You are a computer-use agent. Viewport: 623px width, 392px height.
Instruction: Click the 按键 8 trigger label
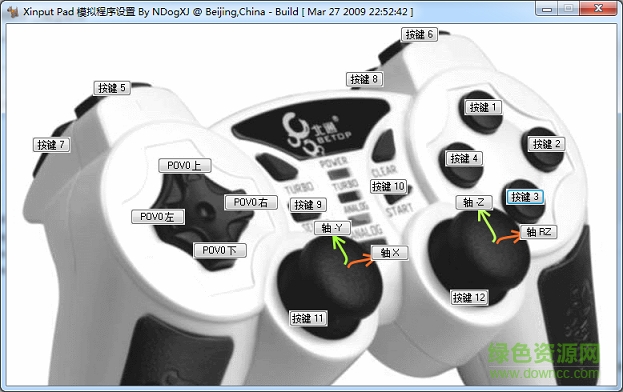[x=364, y=79]
